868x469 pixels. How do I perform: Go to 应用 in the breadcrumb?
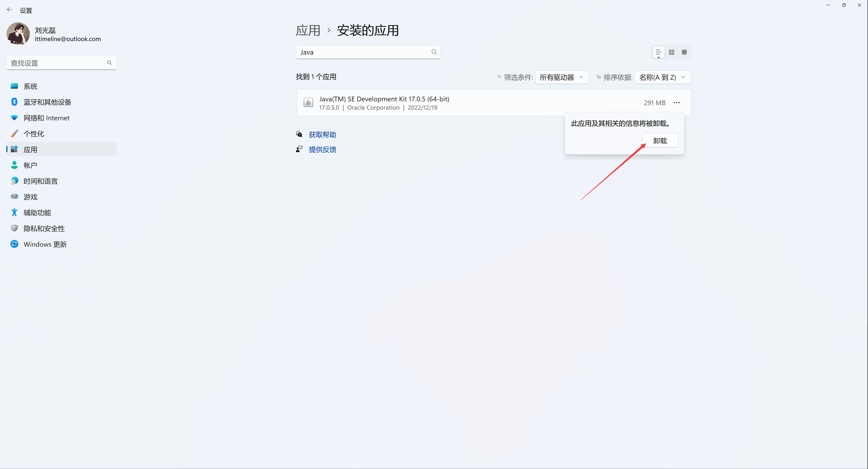(308, 30)
